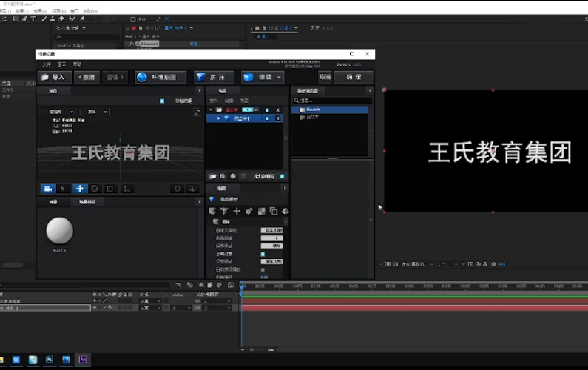Confirm with the 确定 OK button
The width and height of the screenshot is (588, 370).
(x=354, y=77)
